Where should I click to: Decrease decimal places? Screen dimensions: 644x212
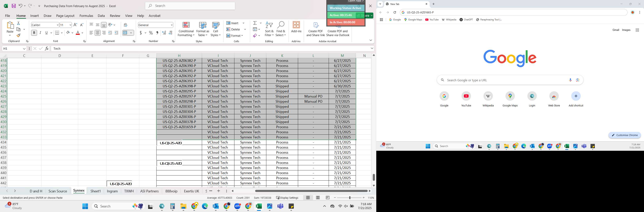[171, 33]
